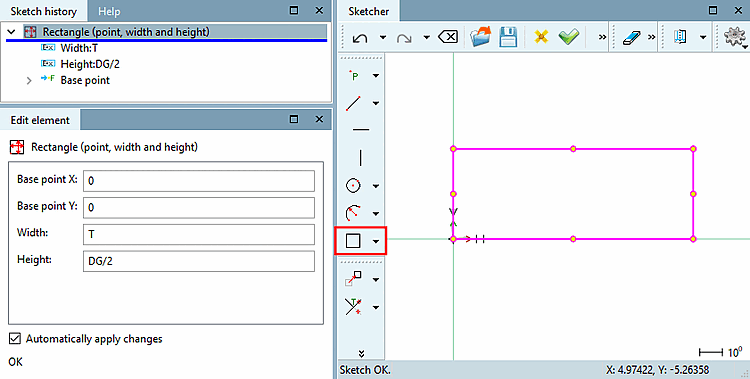This screenshot has height=379, width=750.
Task: Open the Rectangle tool dropdown arrow
Action: (376, 241)
